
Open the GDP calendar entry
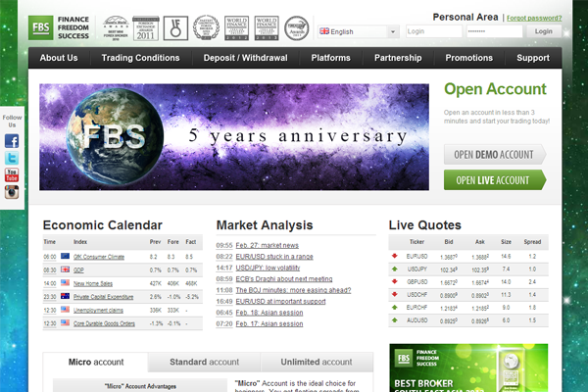[78, 270]
